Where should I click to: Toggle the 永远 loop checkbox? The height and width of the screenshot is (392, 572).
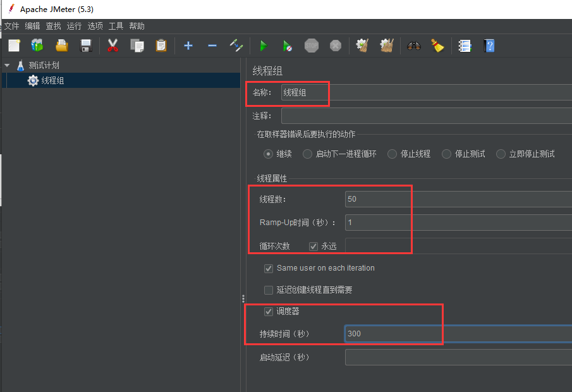point(313,247)
